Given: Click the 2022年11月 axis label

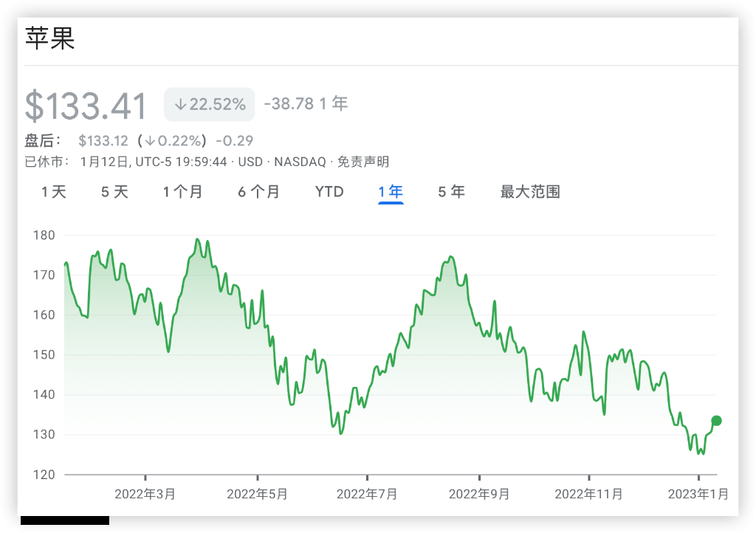Looking at the screenshot, I should pyautogui.click(x=588, y=494).
